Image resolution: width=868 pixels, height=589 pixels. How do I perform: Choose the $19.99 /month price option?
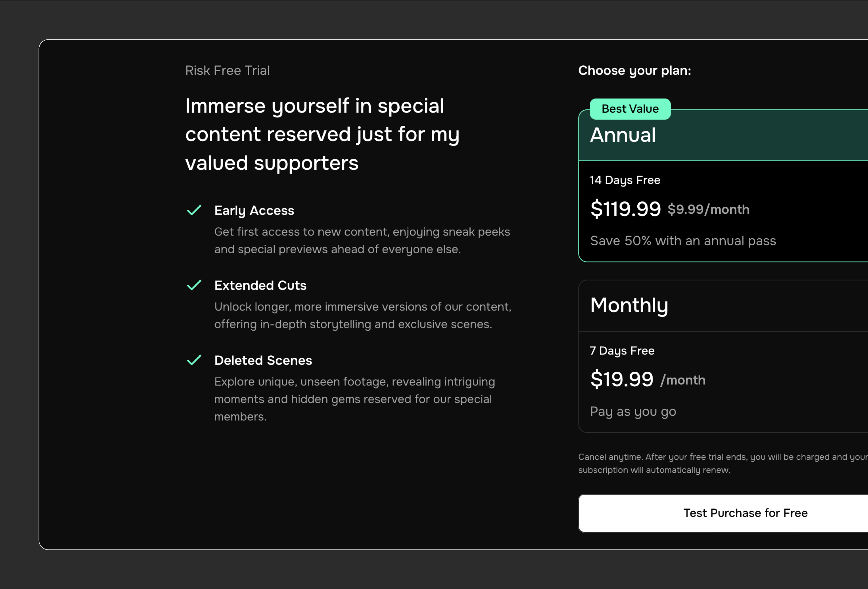click(648, 379)
